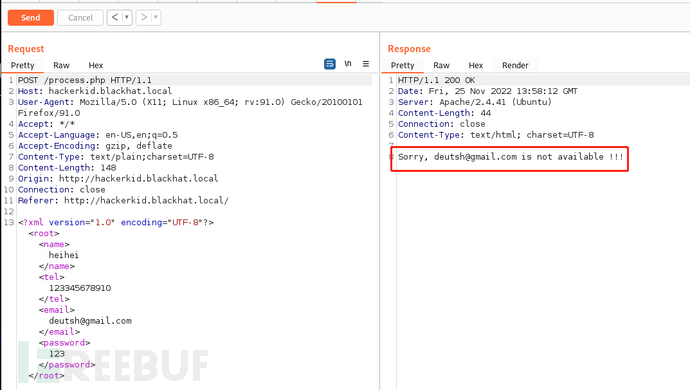Click the Accept-Language header line
Image resolution: width=690 pixels, height=390 pixels.
(x=98, y=135)
